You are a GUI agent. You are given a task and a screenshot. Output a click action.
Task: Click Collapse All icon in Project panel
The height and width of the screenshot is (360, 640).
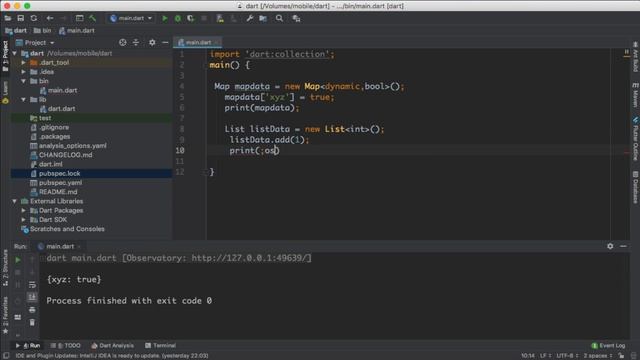tap(136, 42)
